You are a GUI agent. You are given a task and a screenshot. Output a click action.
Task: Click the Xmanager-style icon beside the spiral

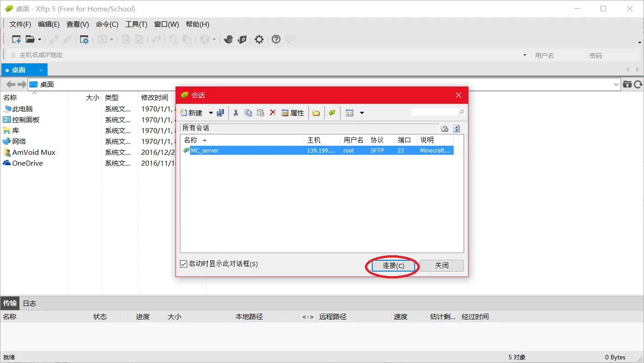coord(242,39)
